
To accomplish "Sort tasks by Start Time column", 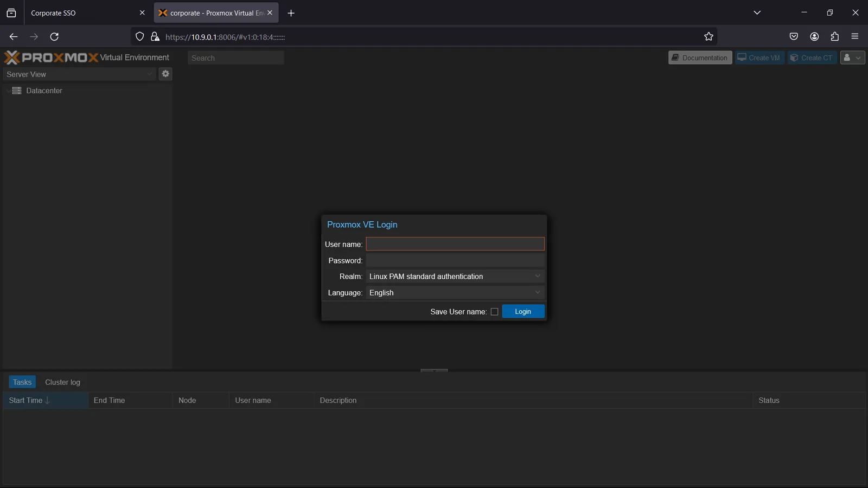I will pyautogui.click(x=46, y=400).
